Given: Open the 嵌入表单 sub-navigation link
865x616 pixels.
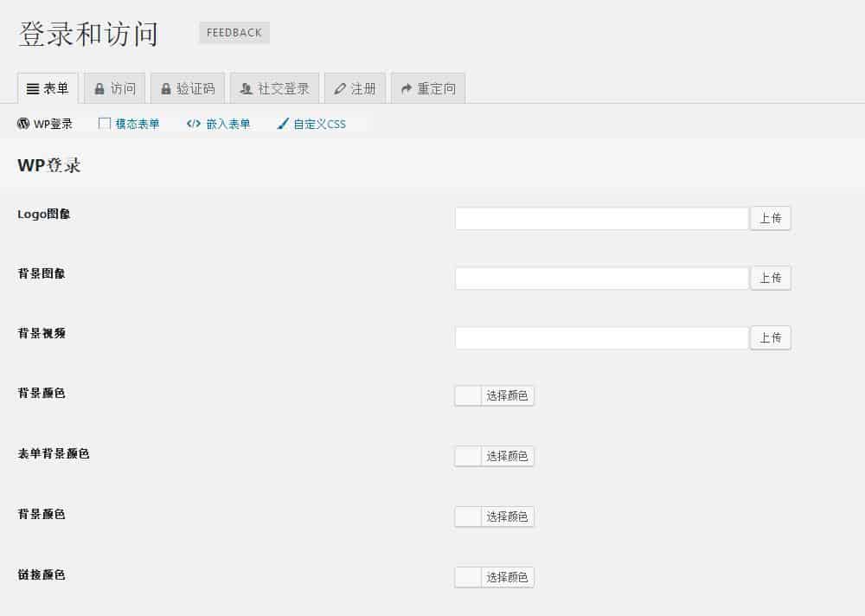Looking at the screenshot, I should coord(228,124).
